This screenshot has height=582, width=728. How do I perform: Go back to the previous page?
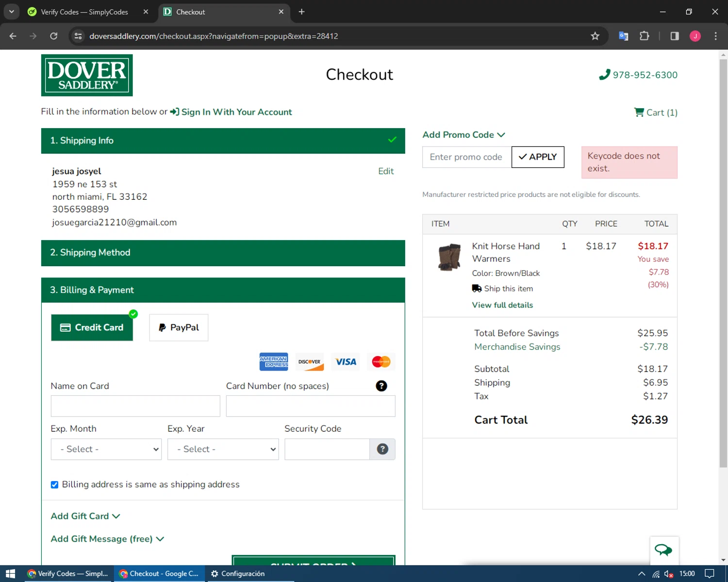(13, 36)
